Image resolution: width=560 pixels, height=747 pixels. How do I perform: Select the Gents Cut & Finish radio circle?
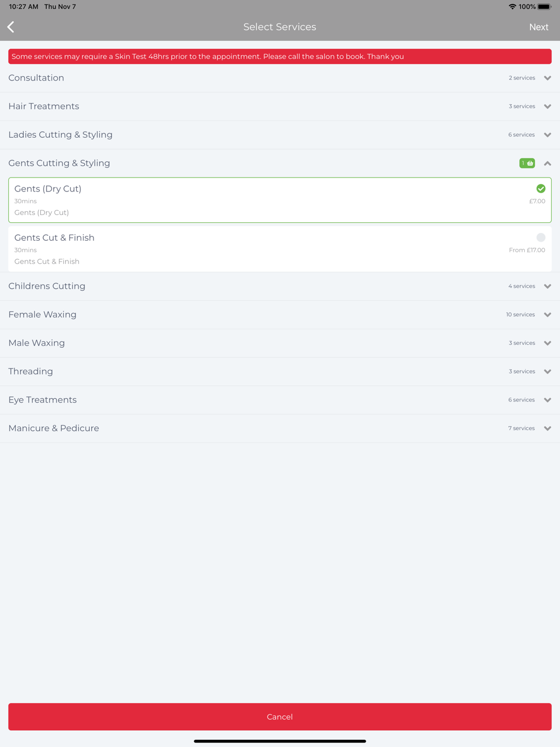tap(541, 237)
